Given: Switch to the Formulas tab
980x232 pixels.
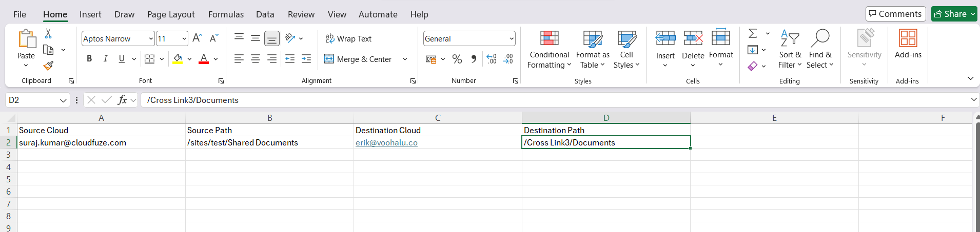Looking at the screenshot, I should [226, 14].
